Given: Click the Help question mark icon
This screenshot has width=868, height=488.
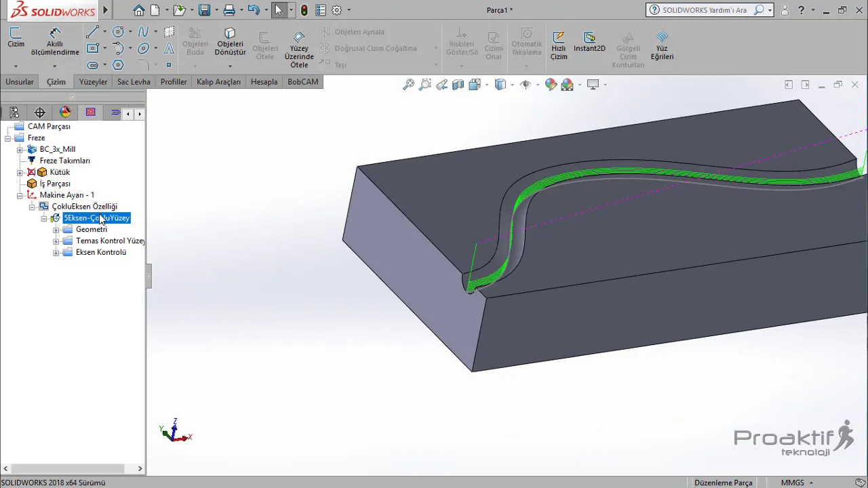Looking at the screenshot, I should click(802, 10).
